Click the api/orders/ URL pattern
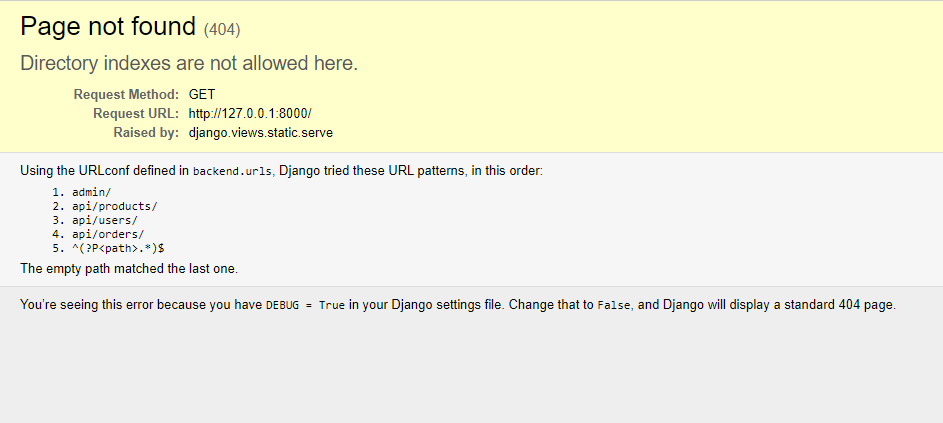The height and width of the screenshot is (423, 943). coord(108,234)
